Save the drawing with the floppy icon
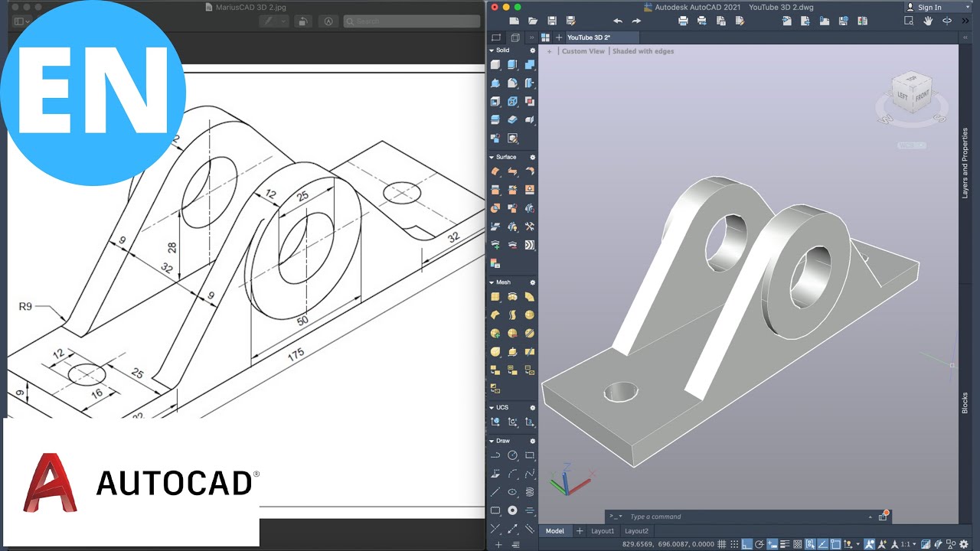The width and height of the screenshot is (980, 551). [x=552, y=21]
